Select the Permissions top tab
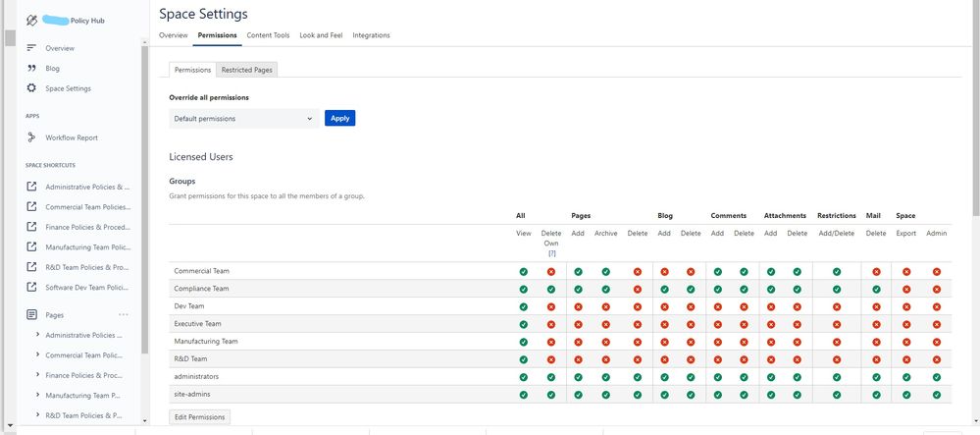The width and height of the screenshot is (980, 435). (x=217, y=35)
